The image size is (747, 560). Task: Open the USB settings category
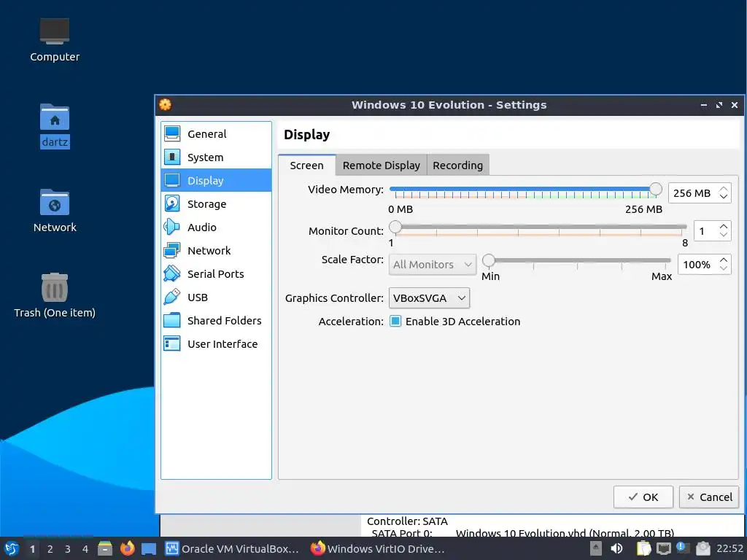click(216, 297)
